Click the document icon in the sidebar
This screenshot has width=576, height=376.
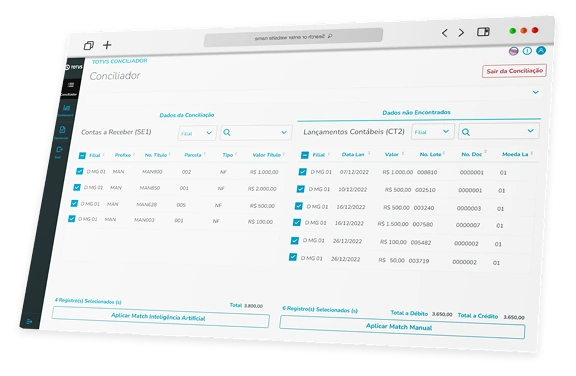point(62,130)
